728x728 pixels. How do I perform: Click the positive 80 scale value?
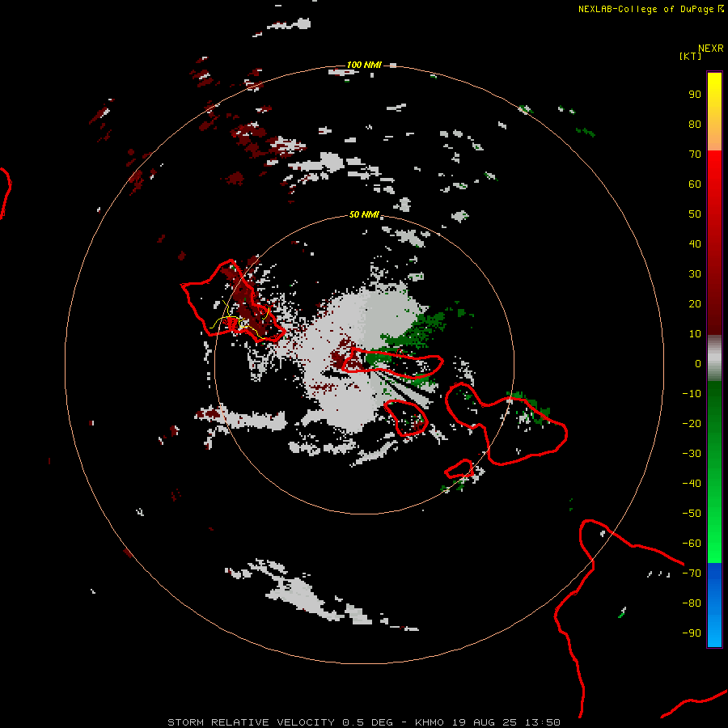695,124
